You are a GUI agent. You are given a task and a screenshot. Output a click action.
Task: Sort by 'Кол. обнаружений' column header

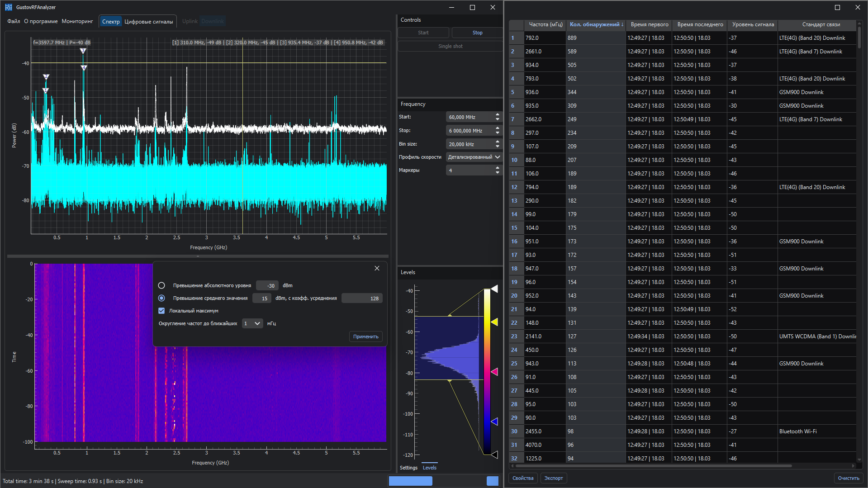click(x=596, y=24)
